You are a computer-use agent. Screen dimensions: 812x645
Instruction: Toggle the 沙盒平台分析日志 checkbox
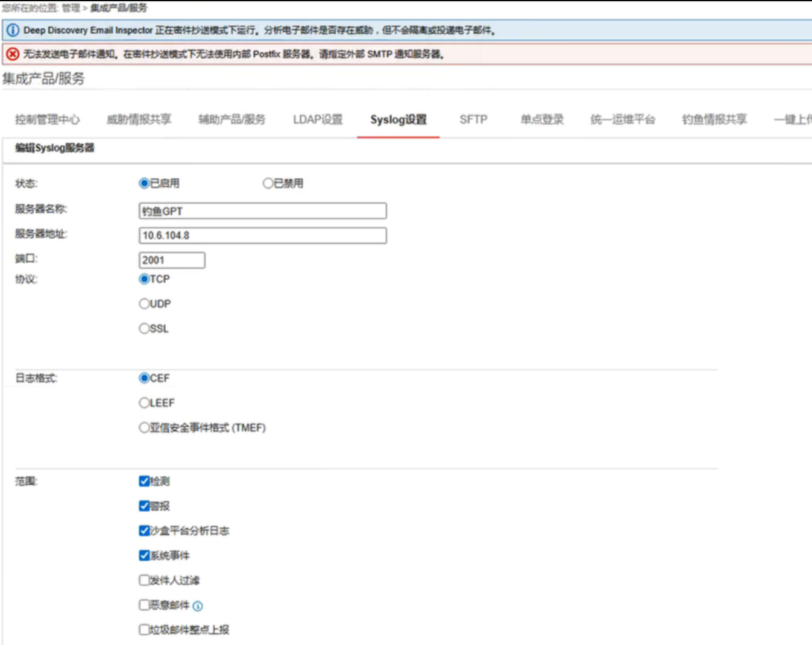[144, 530]
